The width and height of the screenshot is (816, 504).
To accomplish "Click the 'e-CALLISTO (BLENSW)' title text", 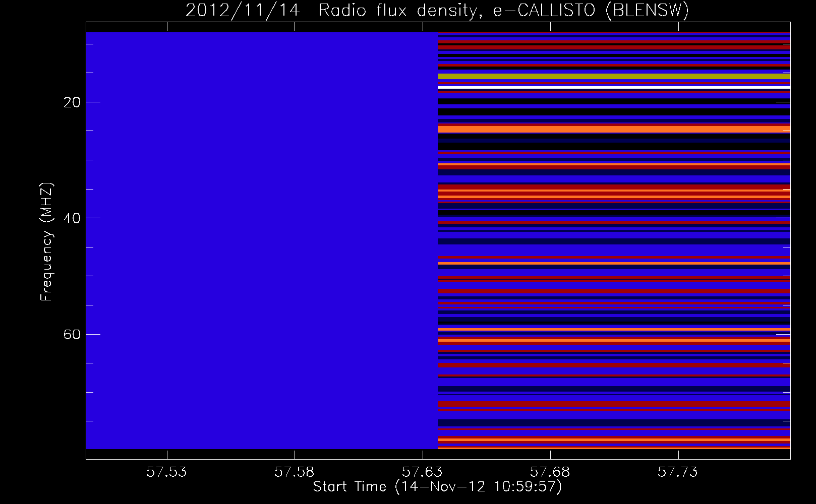I will (x=591, y=10).
